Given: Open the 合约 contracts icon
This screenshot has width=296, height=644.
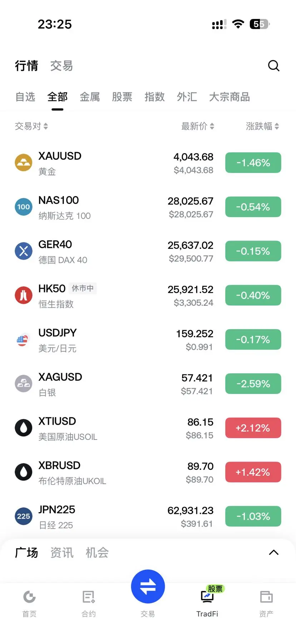Looking at the screenshot, I should coord(88,597).
